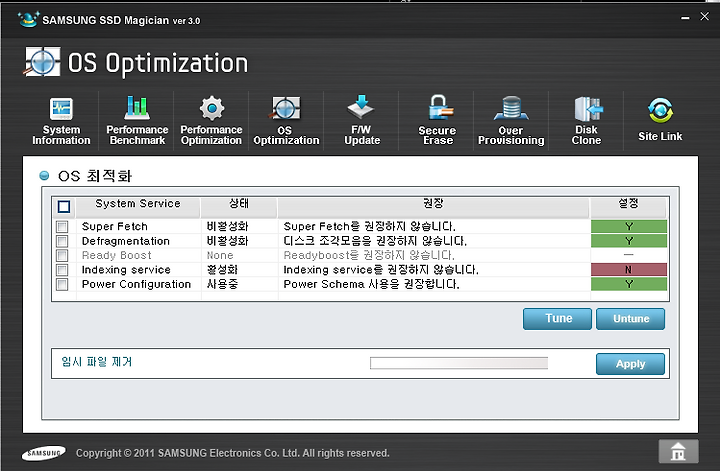Image resolution: width=720 pixels, height=471 pixels.
Task: Click the 임시 파일 제거 label
Action: tap(97, 362)
